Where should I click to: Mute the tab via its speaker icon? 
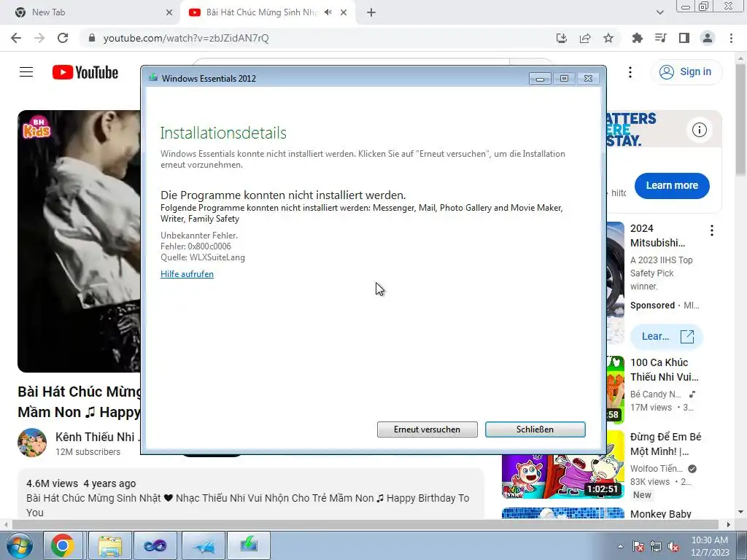[x=328, y=12]
